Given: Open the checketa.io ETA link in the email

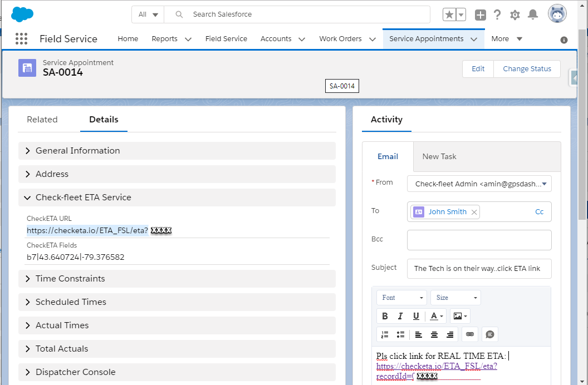Looking at the screenshot, I should (437, 366).
